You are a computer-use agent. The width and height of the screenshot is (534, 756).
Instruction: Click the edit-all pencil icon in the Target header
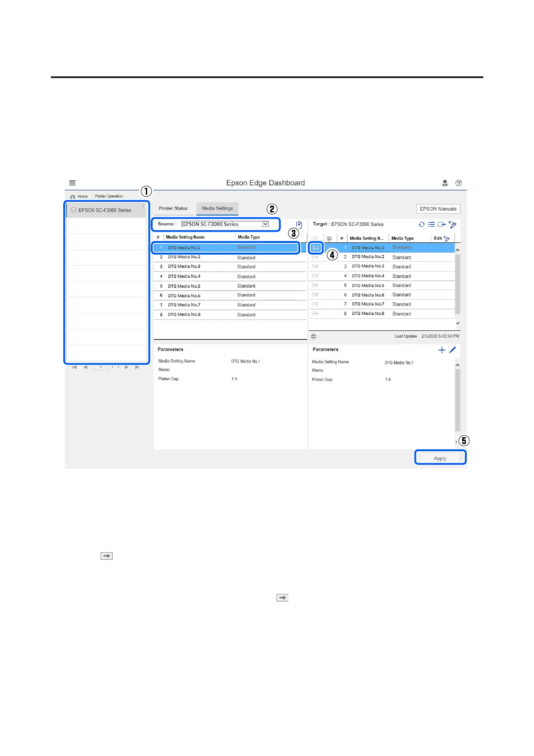click(452, 224)
